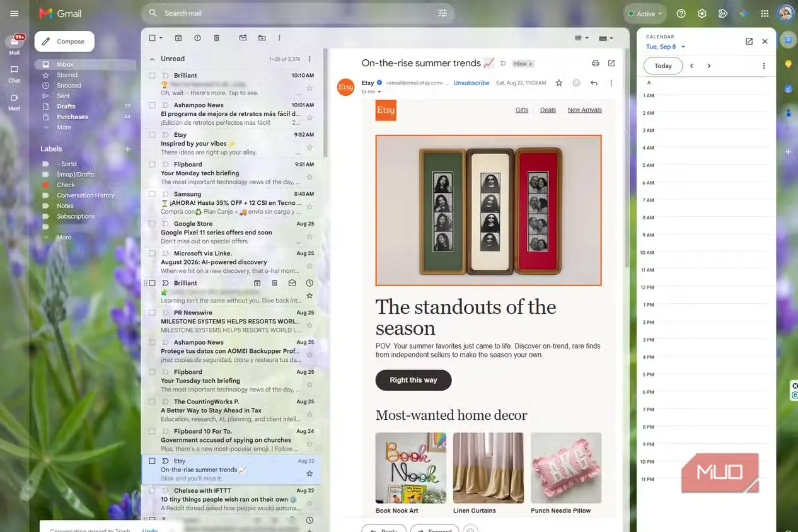
Task: Select the Chelsea with IFTTT email checkbox
Action: 152,490
